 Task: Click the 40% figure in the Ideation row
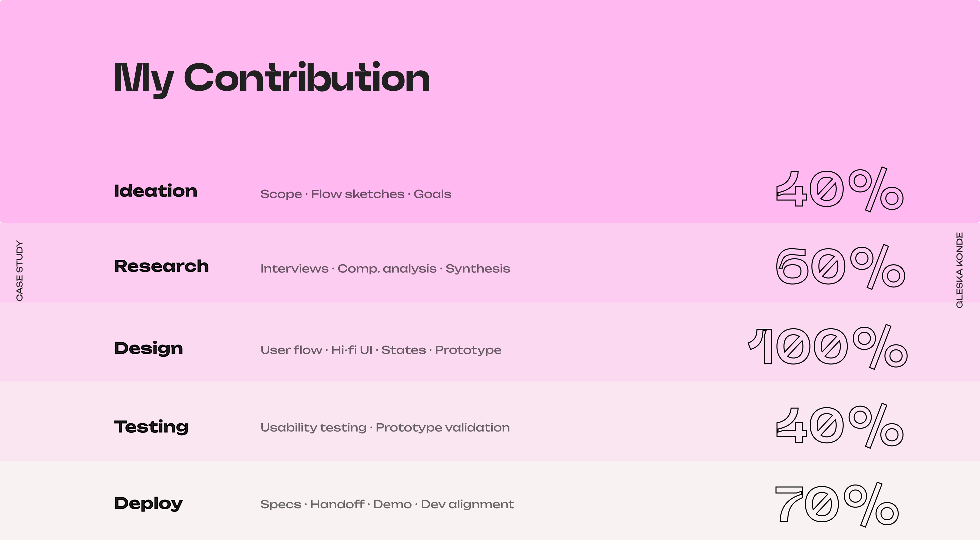[x=839, y=189]
